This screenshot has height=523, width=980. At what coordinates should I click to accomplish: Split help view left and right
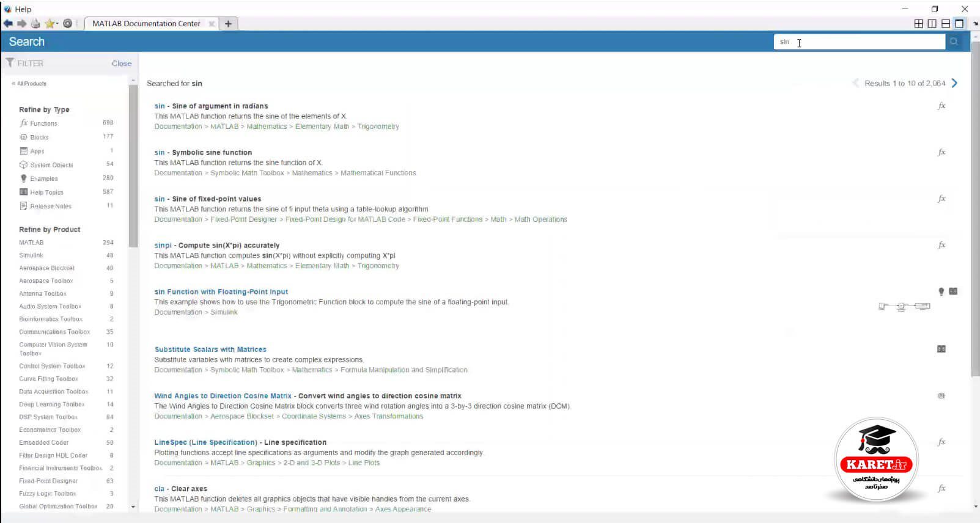932,23
